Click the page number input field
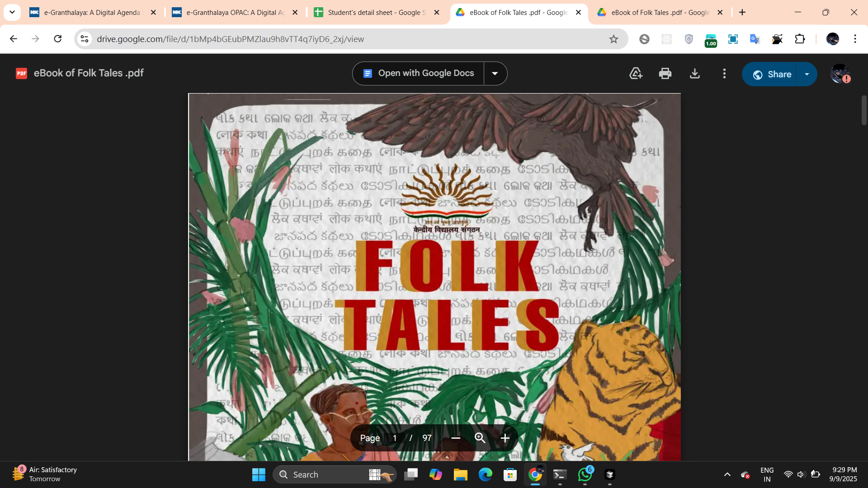This screenshot has width=868, height=488. point(395,438)
